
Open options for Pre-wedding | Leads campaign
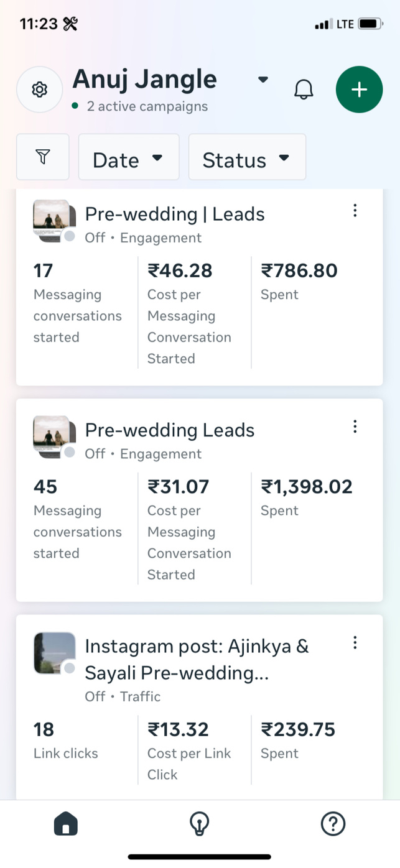pos(355,211)
